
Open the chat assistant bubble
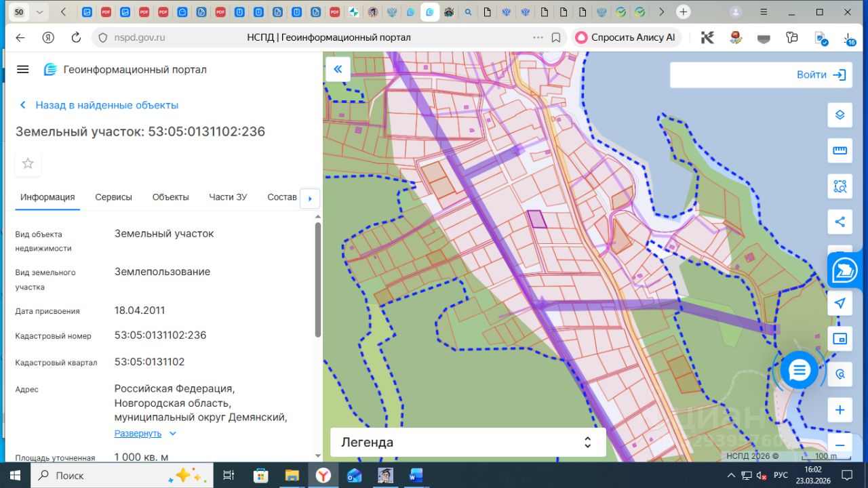799,370
